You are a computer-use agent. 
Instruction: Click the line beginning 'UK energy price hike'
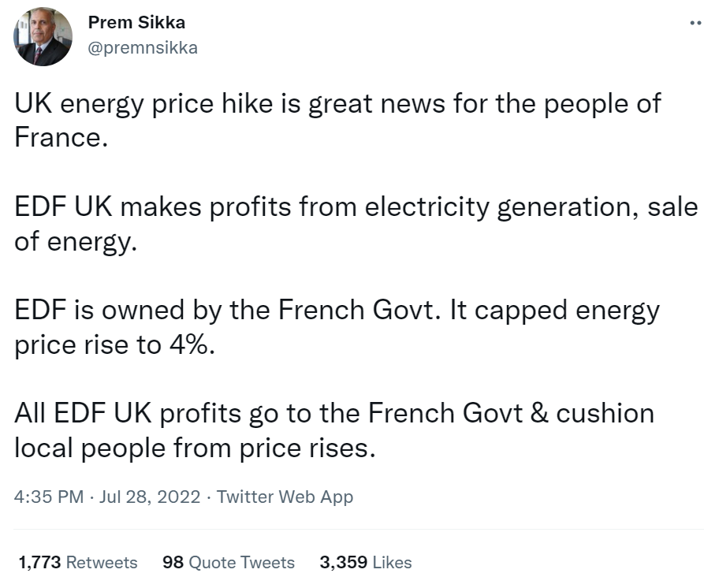337,104
